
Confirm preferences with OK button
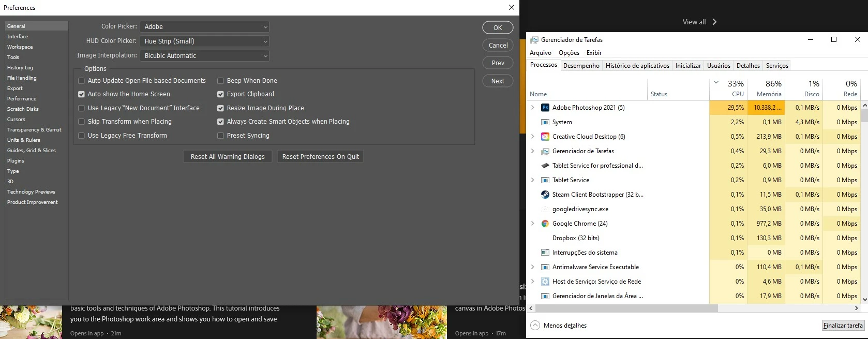[x=498, y=28]
